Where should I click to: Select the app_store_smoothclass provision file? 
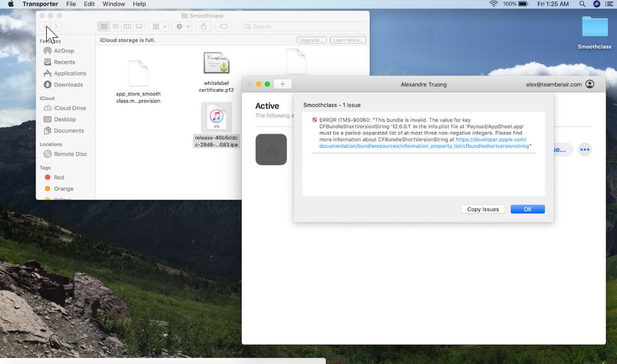138,81
